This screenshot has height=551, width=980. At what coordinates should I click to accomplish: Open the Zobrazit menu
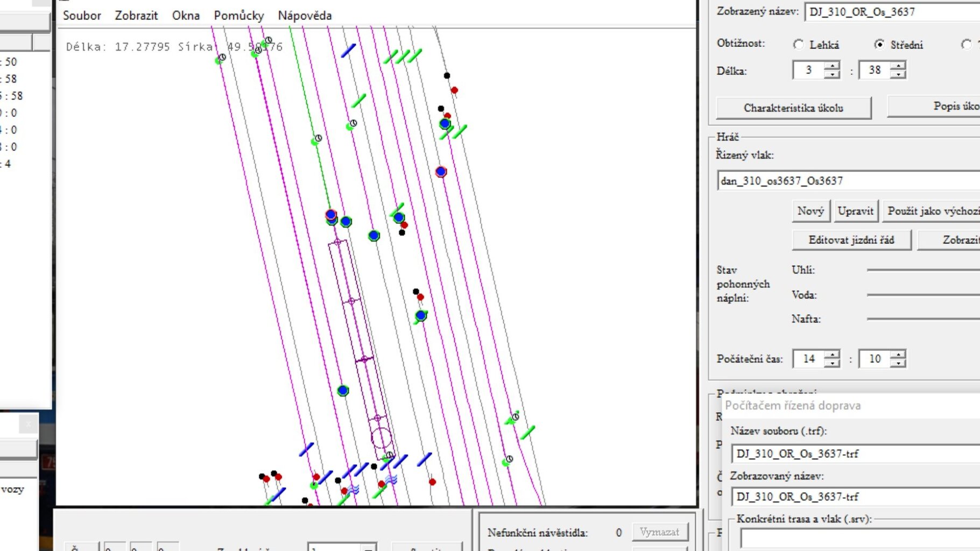pyautogui.click(x=136, y=16)
